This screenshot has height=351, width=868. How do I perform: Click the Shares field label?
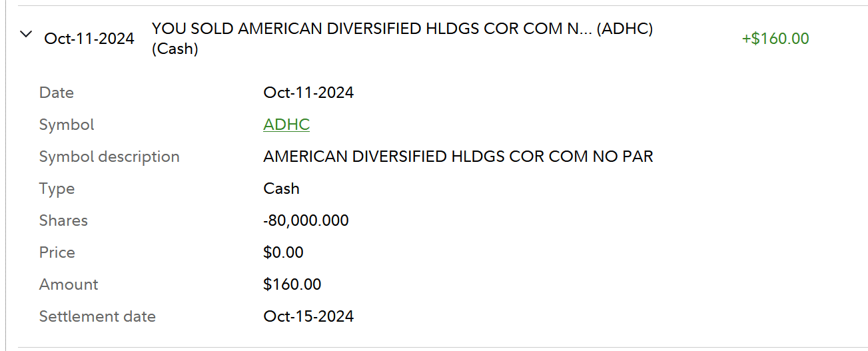[x=63, y=220]
